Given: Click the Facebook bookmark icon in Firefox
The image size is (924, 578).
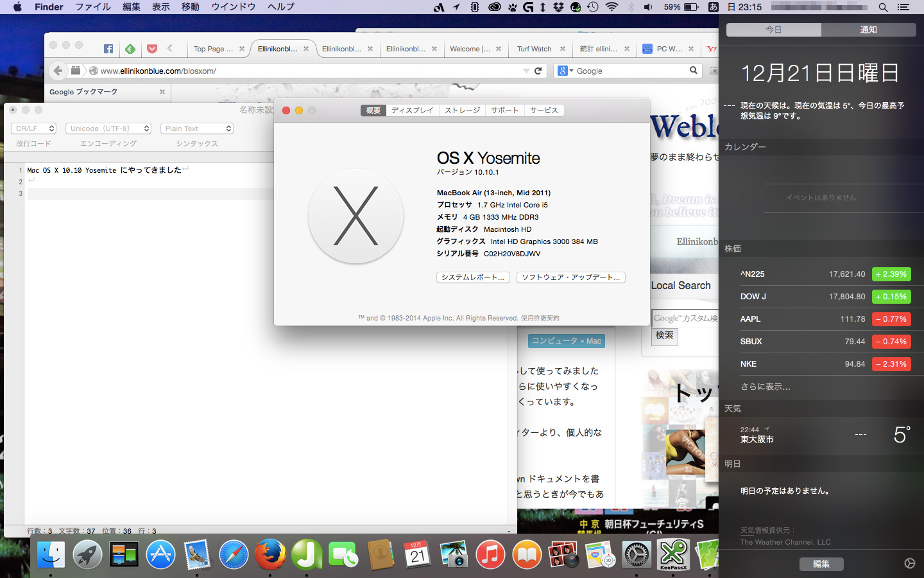Looking at the screenshot, I should [108, 49].
